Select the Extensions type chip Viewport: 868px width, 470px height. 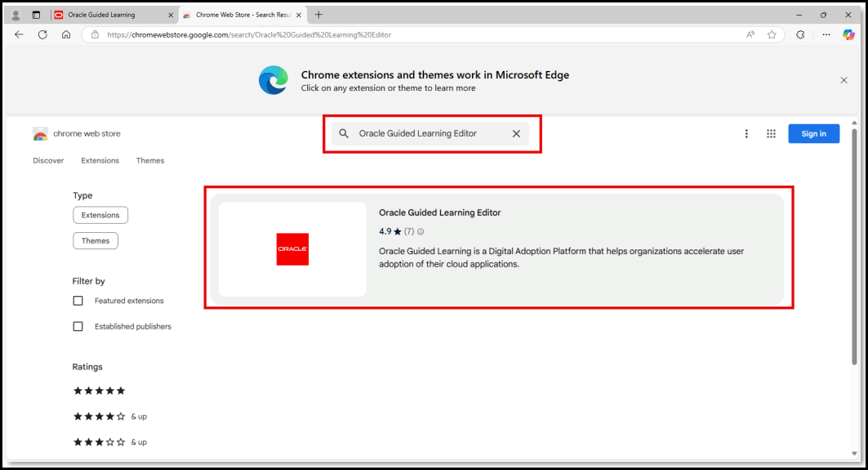pyautogui.click(x=100, y=215)
